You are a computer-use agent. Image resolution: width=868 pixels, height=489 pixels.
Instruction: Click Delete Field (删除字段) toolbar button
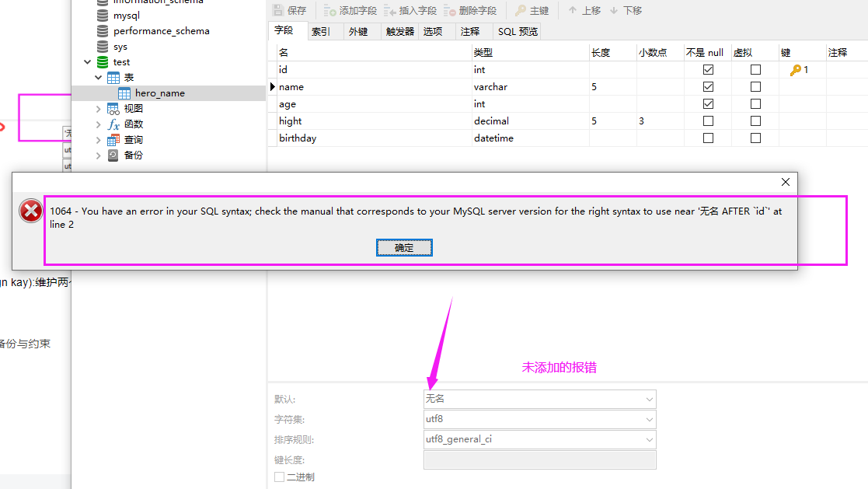(470, 11)
